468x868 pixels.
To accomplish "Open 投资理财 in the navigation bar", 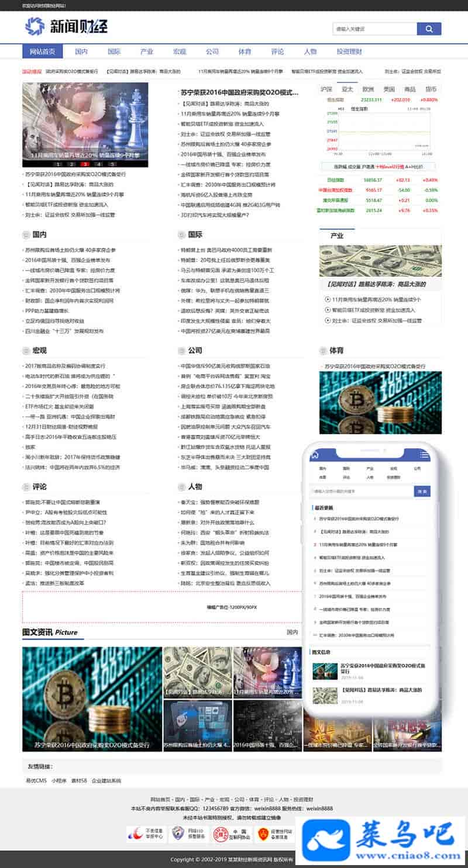I will (x=349, y=51).
